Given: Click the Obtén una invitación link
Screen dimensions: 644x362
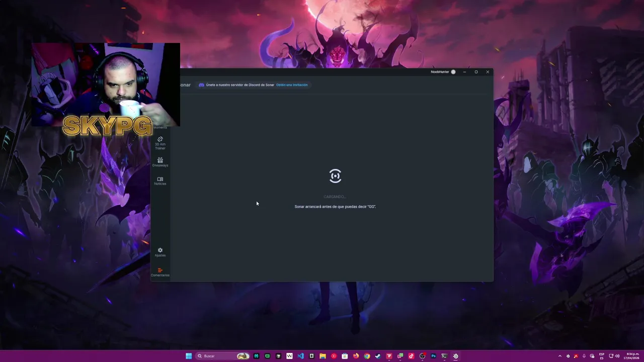Looking at the screenshot, I should tap(292, 85).
